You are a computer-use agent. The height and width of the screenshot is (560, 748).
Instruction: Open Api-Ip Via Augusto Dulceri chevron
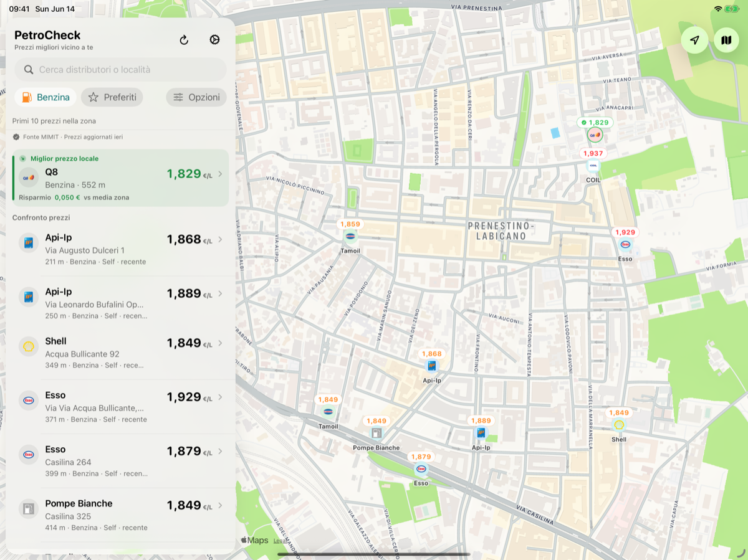coord(220,239)
